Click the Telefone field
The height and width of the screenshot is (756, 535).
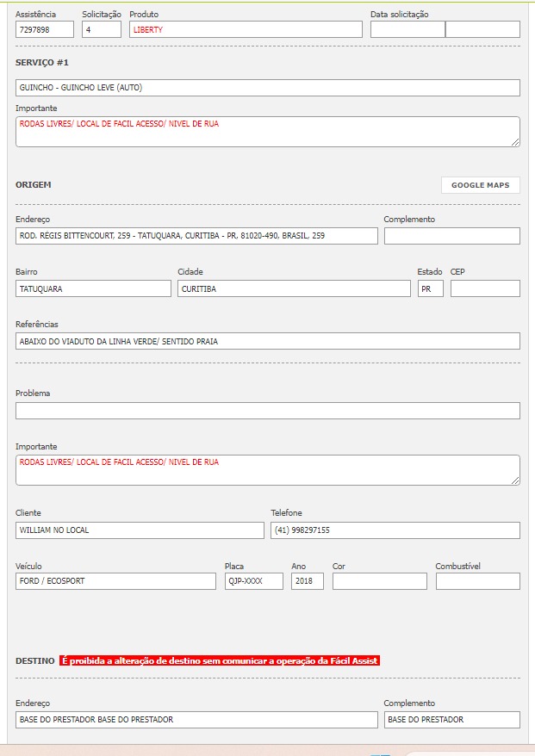pos(395,530)
